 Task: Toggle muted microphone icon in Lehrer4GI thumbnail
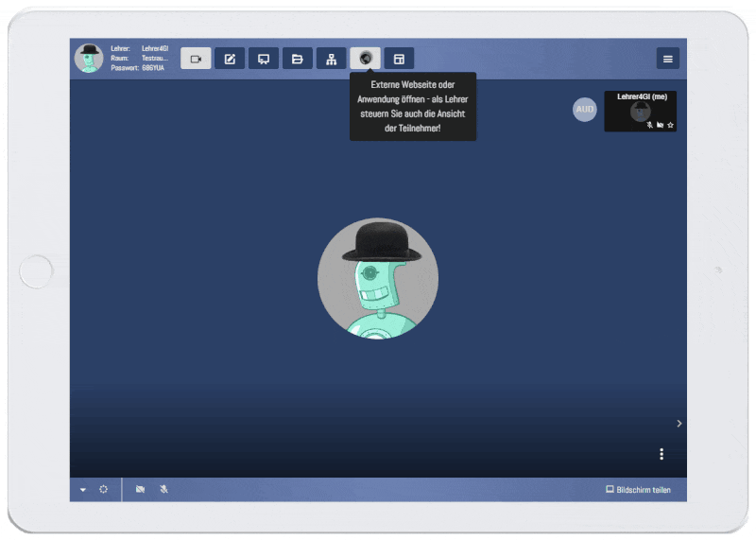tap(649, 125)
